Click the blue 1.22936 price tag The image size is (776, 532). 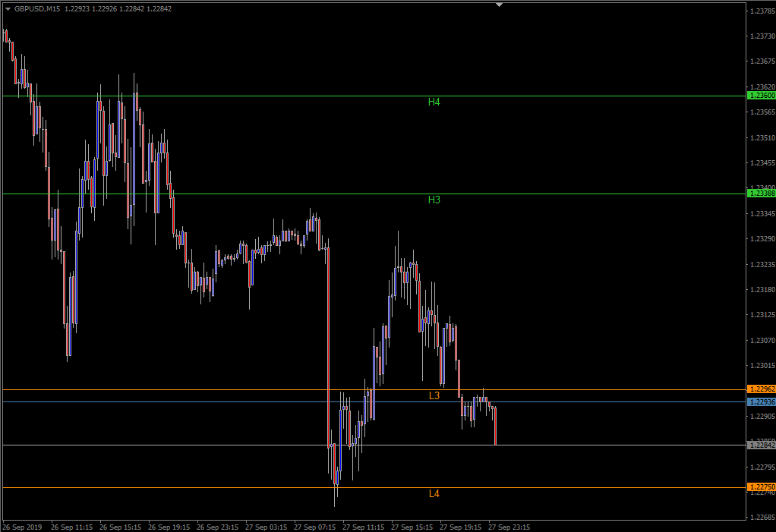(x=761, y=402)
